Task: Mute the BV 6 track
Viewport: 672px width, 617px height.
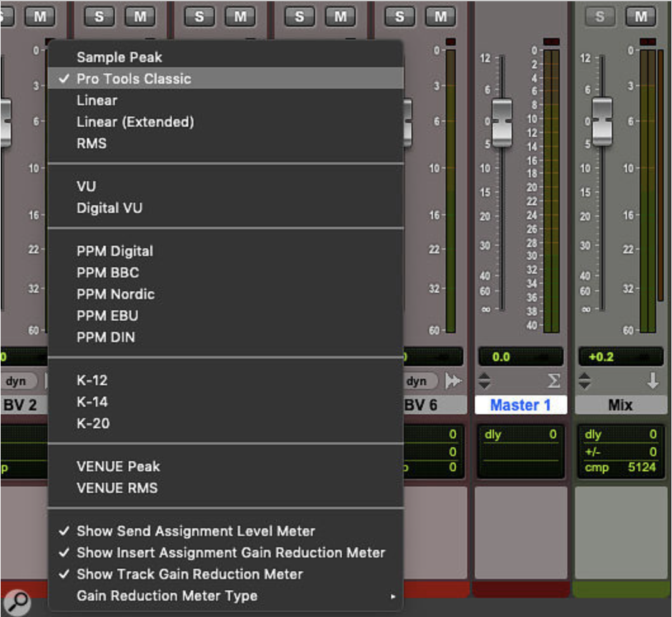Action: [441, 16]
